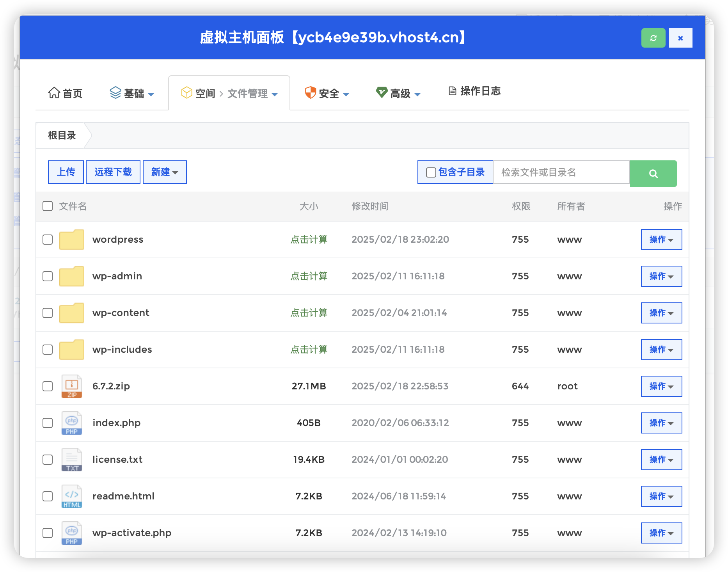This screenshot has width=728, height=572.
Task: Expand the 高级 advanced menu
Action: (398, 93)
